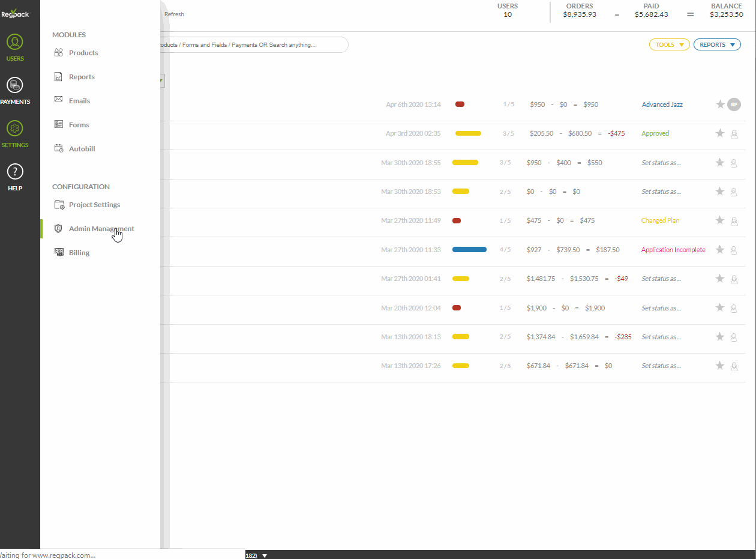Expand the Tools dropdown
This screenshot has height=559, width=756.
[669, 44]
